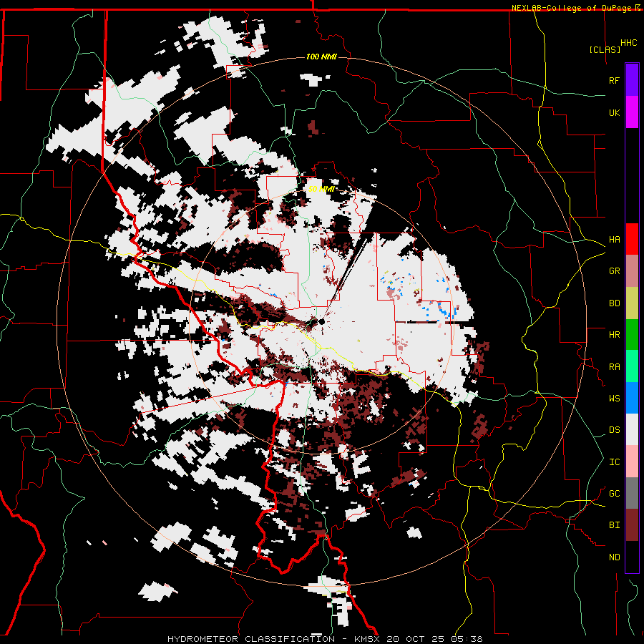644x644 pixels.
Task: Select the BD big drops swatch
Action: tap(632, 303)
